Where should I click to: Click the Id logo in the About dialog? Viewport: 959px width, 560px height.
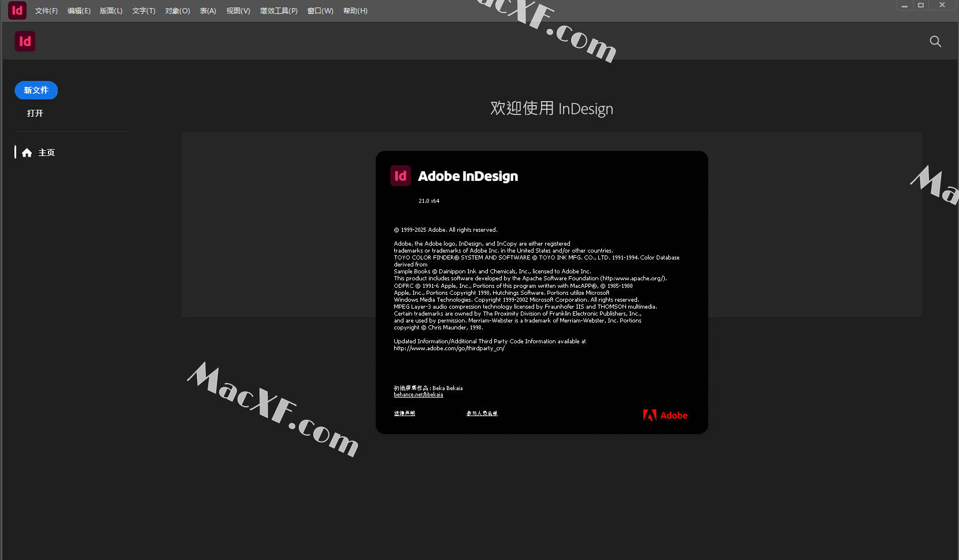point(400,176)
